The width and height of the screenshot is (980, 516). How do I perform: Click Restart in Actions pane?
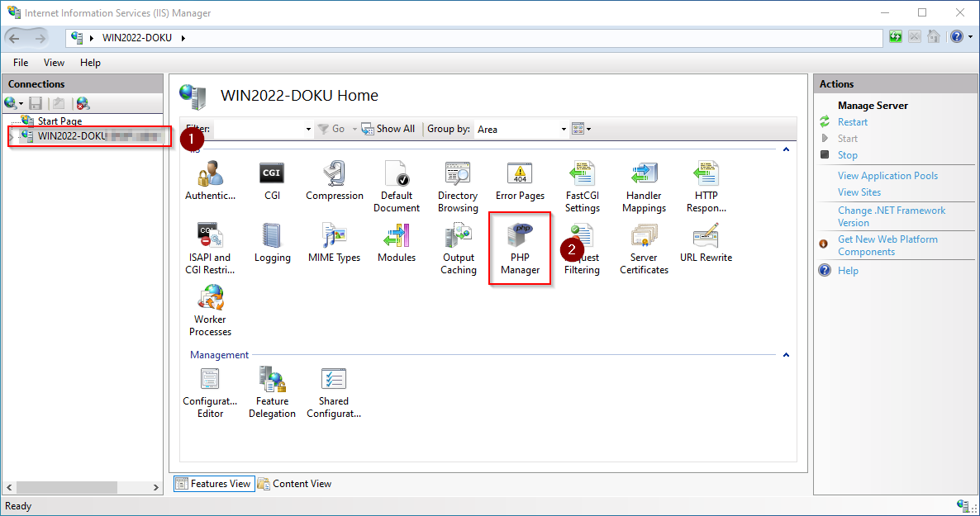pyautogui.click(x=853, y=122)
